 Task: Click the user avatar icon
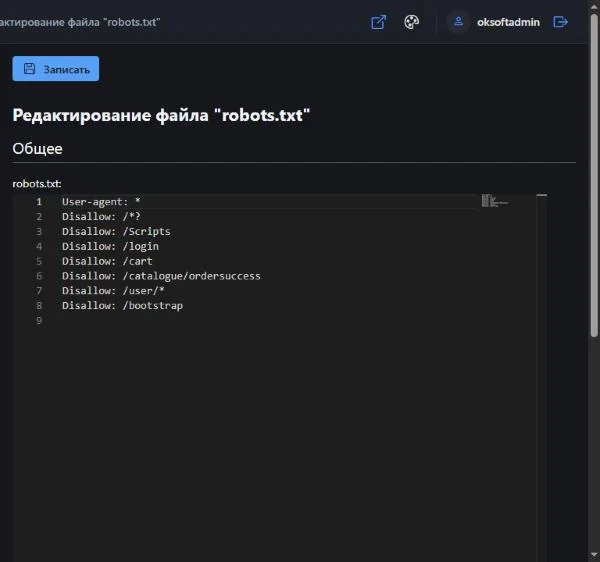point(458,22)
